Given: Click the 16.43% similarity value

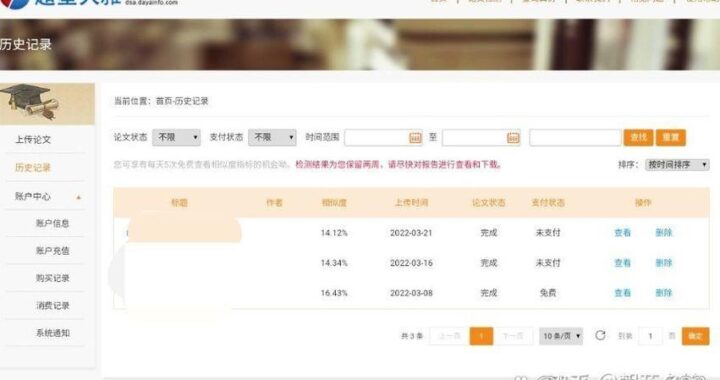Looking at the screenshot, I should [x=334, y=293].
